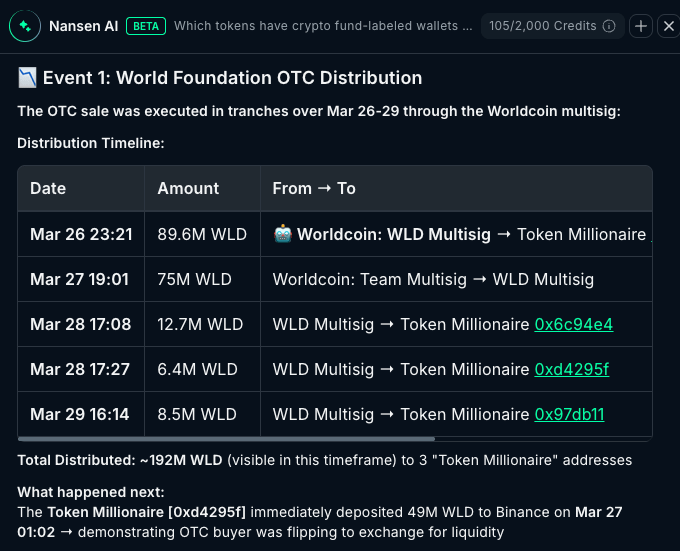Start a new chat with plus icon
Viewport: 680px width, 551px height.
(x=641, y=26)
